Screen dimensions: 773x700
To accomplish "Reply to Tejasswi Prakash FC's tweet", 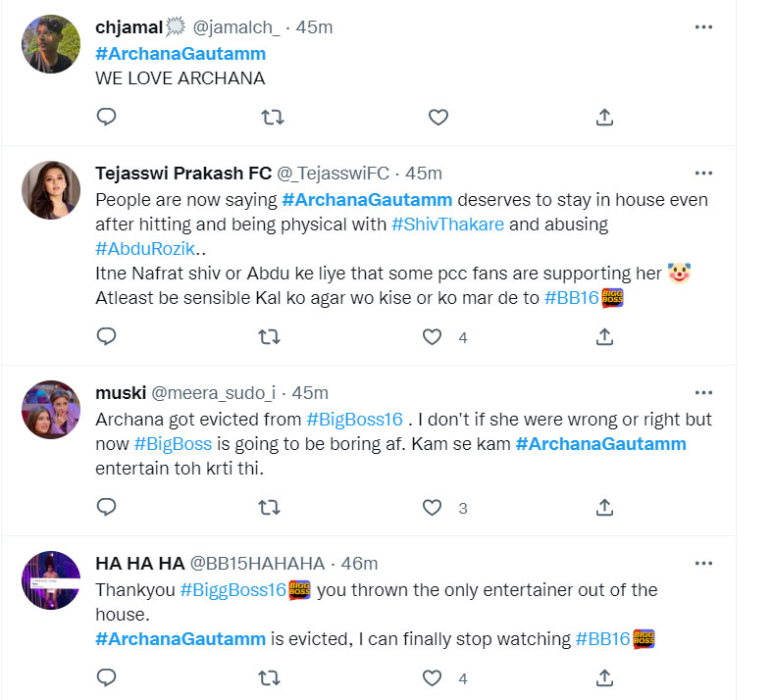I will click(x=107, y=337).
